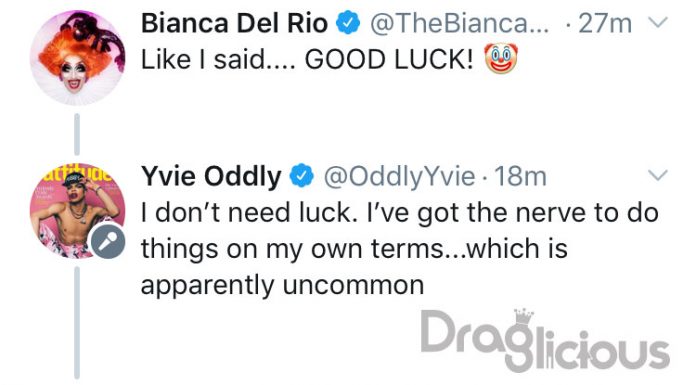Click the thread line between the tweets

pos(77,135)
